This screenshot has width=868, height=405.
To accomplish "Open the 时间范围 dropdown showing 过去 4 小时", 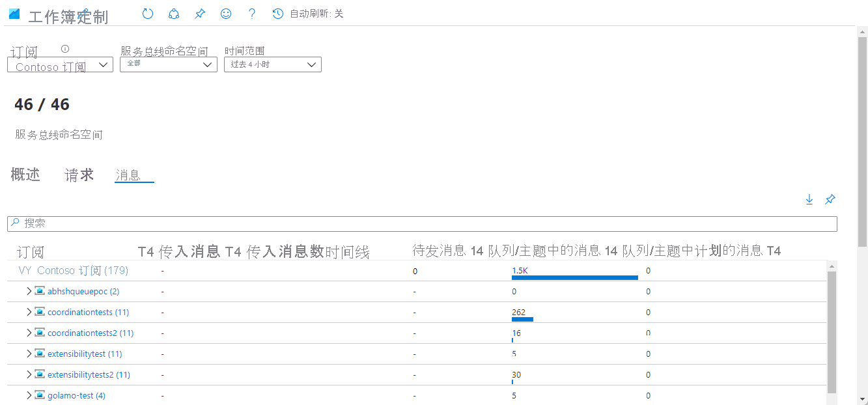I will pyautogui.click(x=273, y=64).
